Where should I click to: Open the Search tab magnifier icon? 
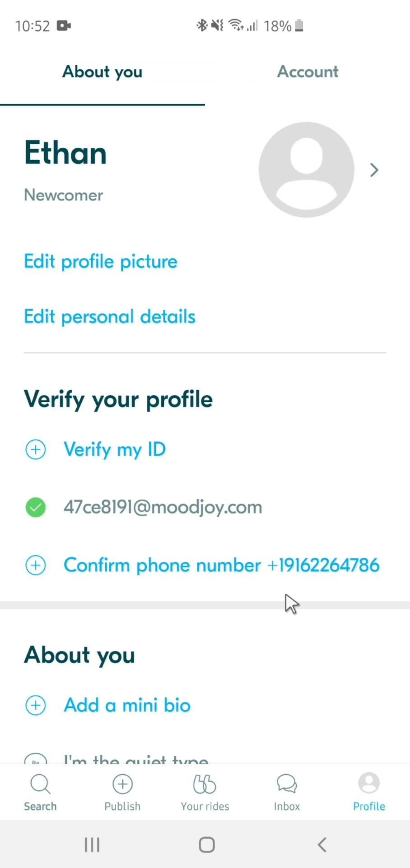pos(40,784)
